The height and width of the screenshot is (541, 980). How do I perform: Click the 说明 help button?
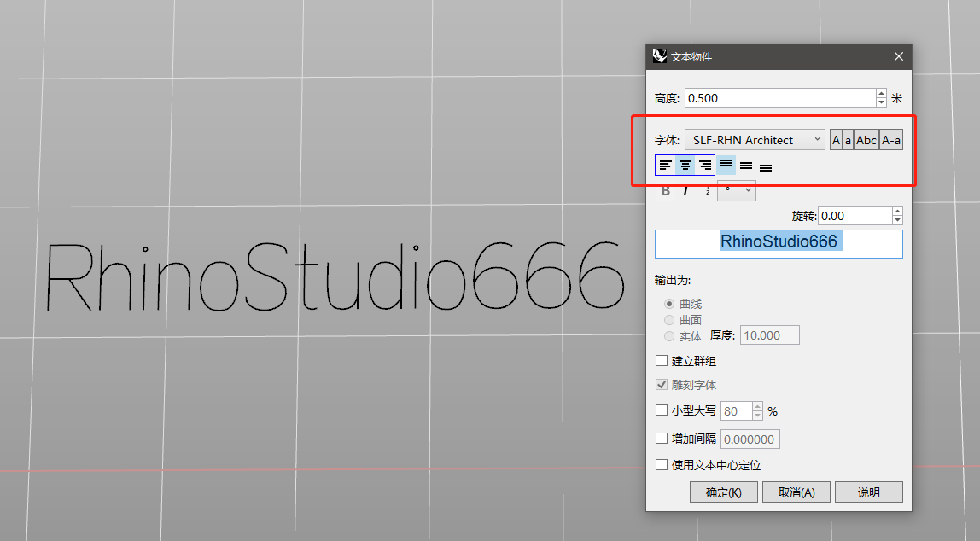[869, 492]
